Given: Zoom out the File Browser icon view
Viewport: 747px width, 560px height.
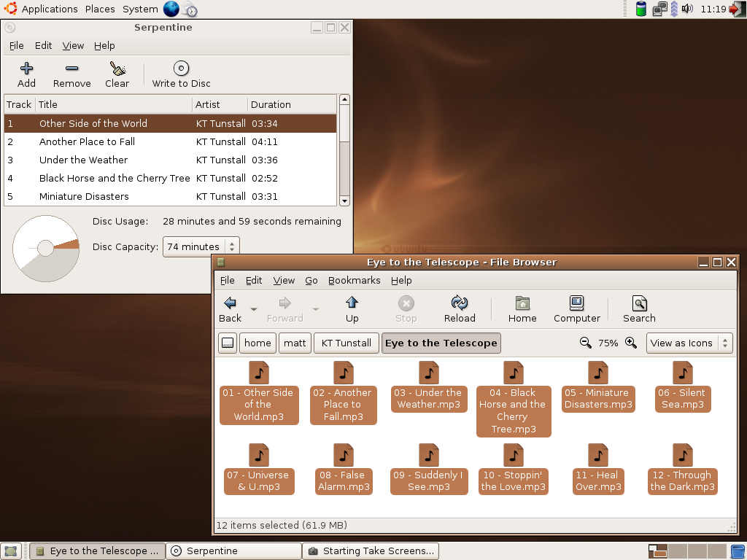Looking at the screenshot, I should (586, 343).
